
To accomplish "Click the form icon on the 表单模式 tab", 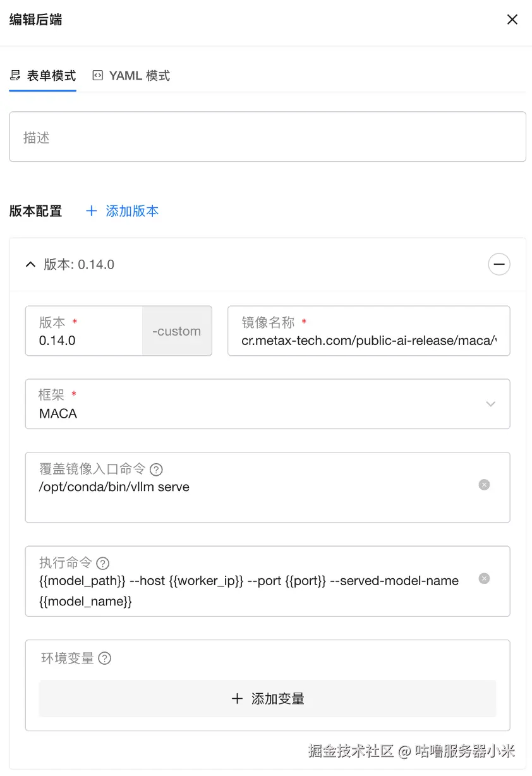I will point(15,76).
